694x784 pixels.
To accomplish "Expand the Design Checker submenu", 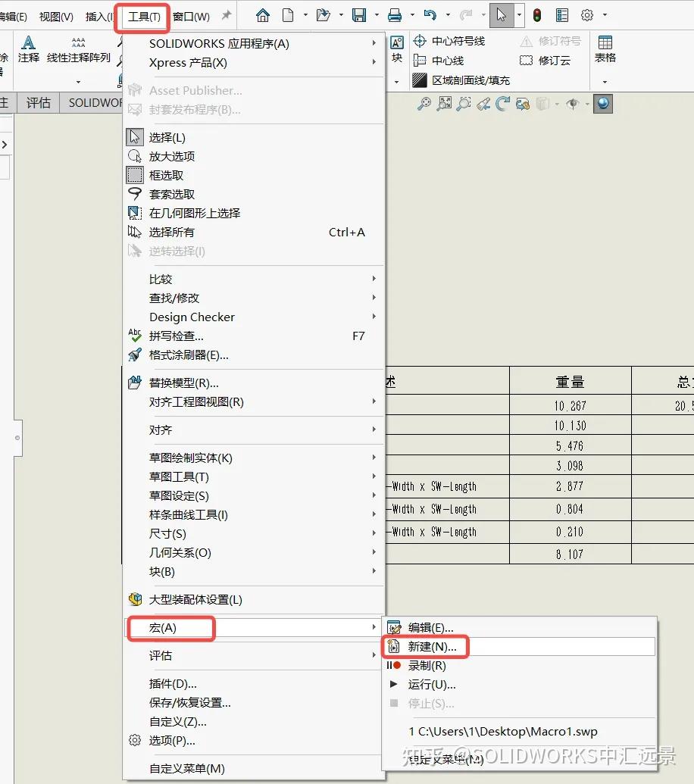I will (x=255, y=317).
